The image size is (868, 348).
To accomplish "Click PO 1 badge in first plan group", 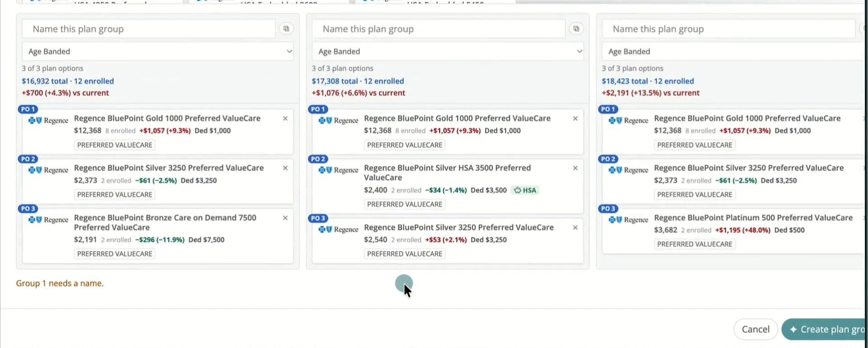I will tap(28, 109).
